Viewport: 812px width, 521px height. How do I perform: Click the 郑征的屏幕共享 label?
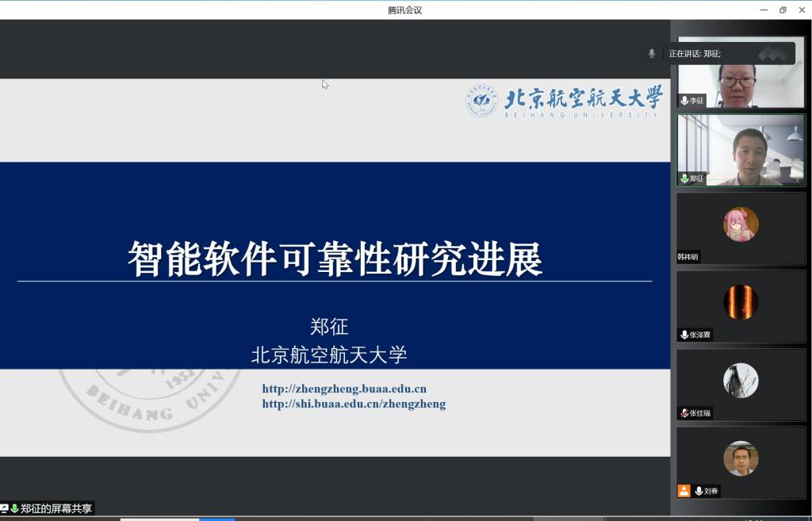click(x=56, y=508)
